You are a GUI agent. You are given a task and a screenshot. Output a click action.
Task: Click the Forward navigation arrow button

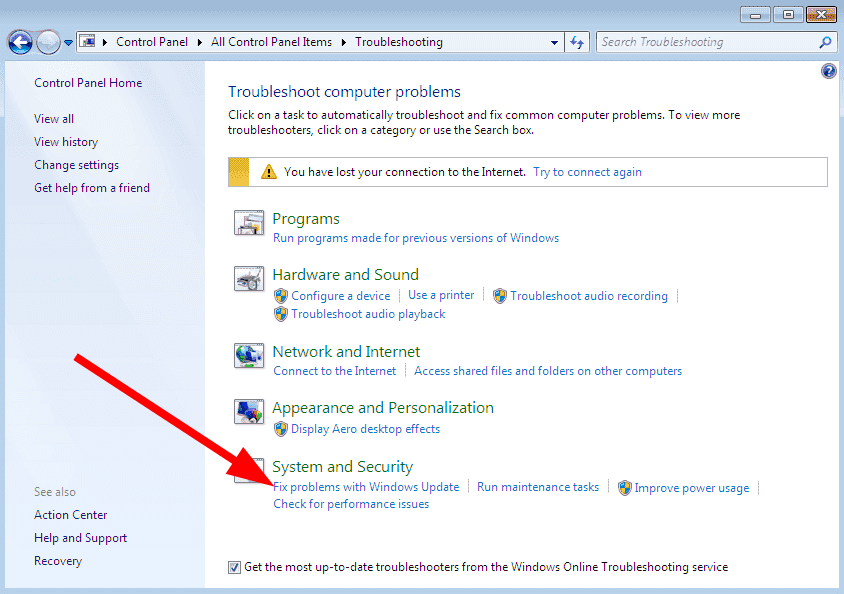48,43
